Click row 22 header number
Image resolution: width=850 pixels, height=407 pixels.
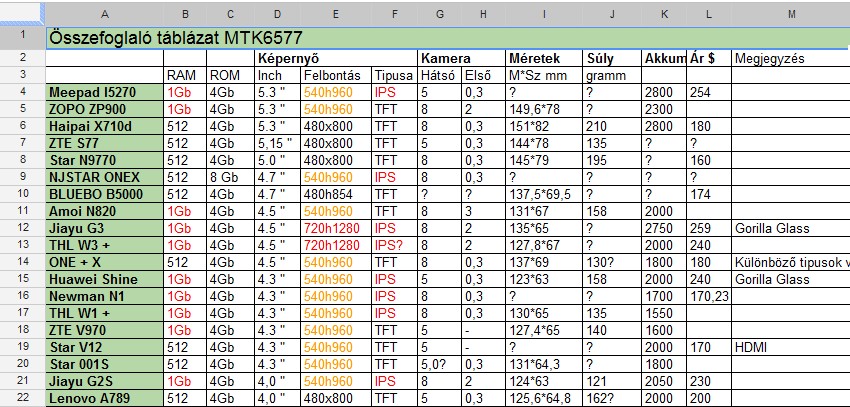[22, 398]
